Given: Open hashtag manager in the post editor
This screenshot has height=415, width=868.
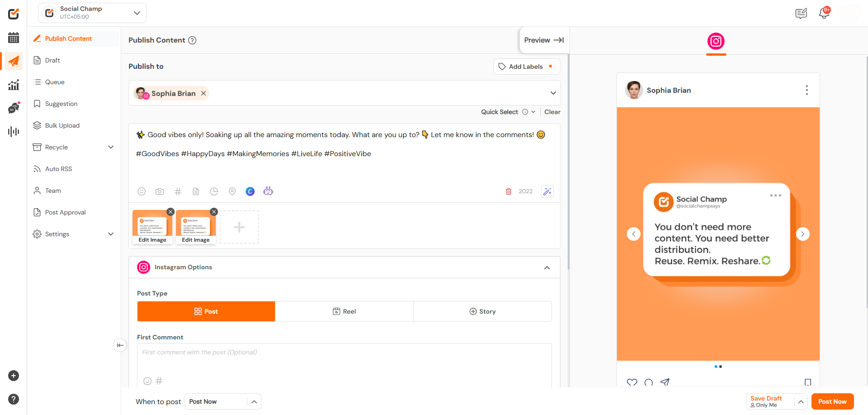Looking at the screenshot, I should click(x=178, y=191).
